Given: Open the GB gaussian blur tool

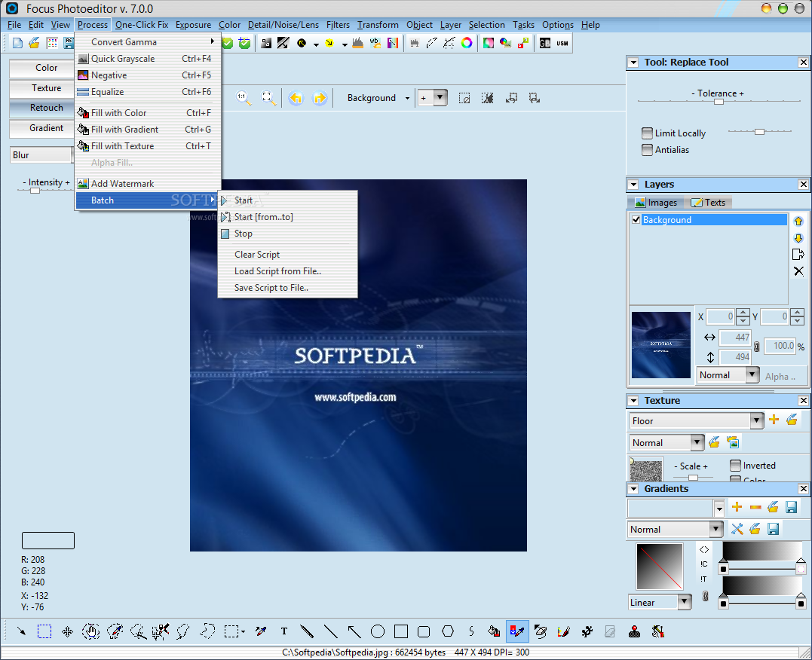Looking at the screenshot, I should [545, 43].
